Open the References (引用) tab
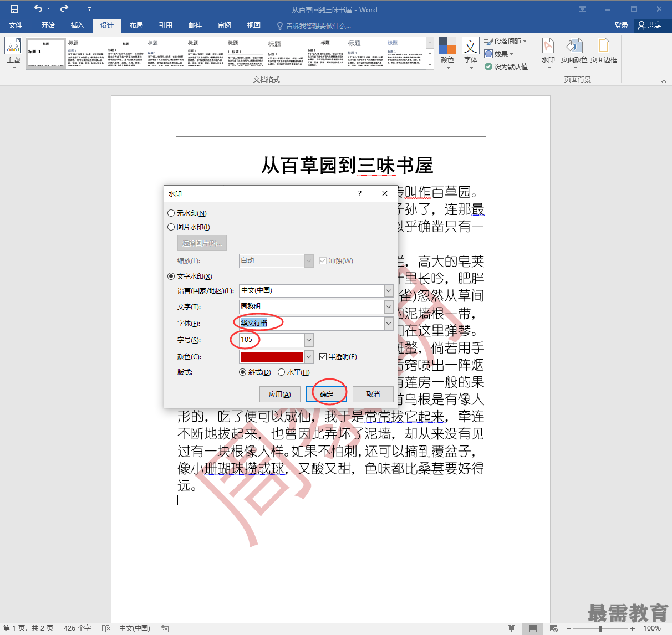The width and height of the screenshot is (672, 635). [x=166, y=25]
